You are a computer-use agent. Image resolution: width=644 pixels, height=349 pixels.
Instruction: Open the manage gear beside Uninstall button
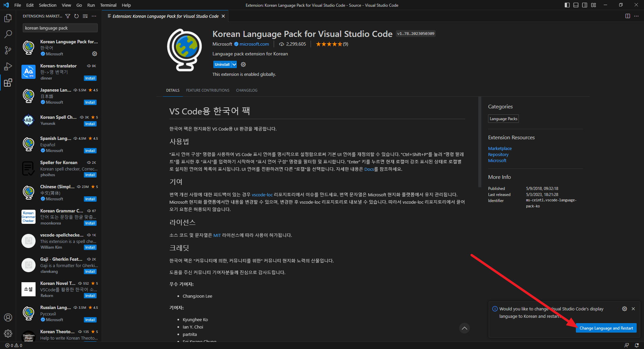(244, 64)
